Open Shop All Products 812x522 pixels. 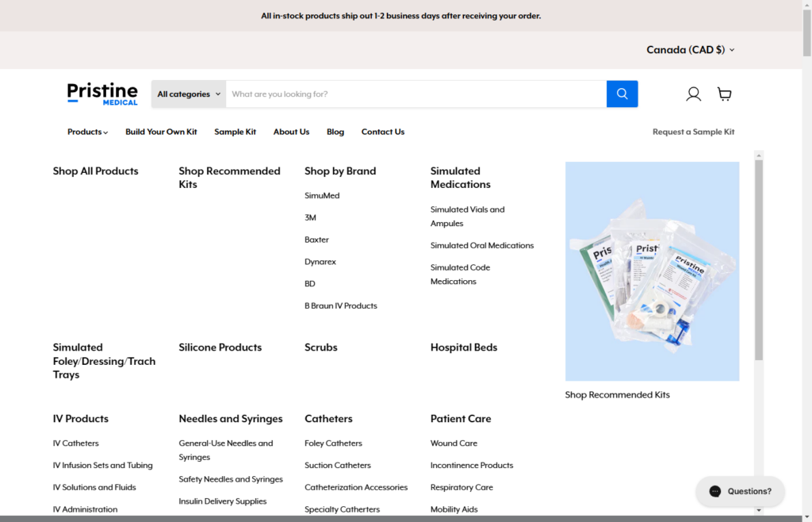pos(95,171)
